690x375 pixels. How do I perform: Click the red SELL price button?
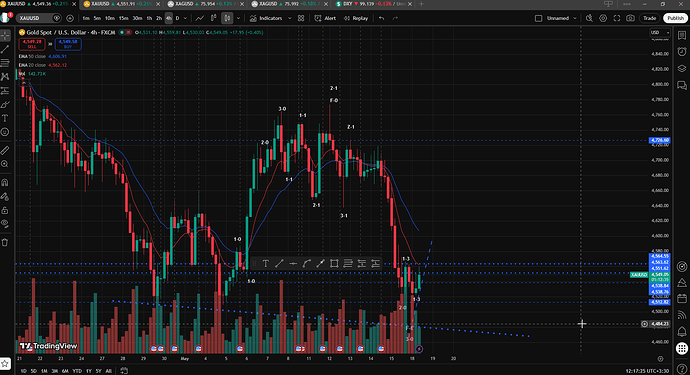tap(32, 44)
